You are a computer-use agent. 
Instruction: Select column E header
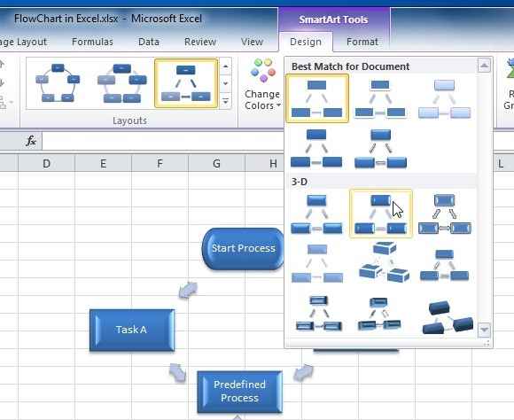pyautogui.click(x=103, y=163)
